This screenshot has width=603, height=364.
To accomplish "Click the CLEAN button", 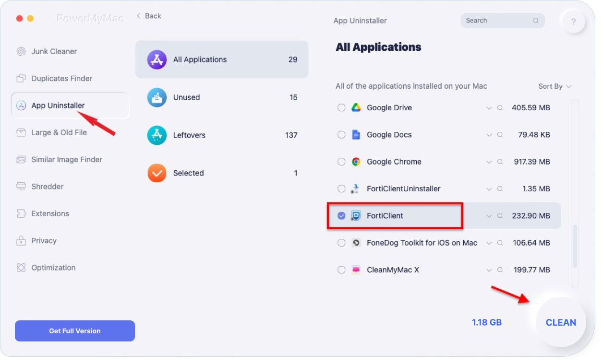I will coord(561,322).
